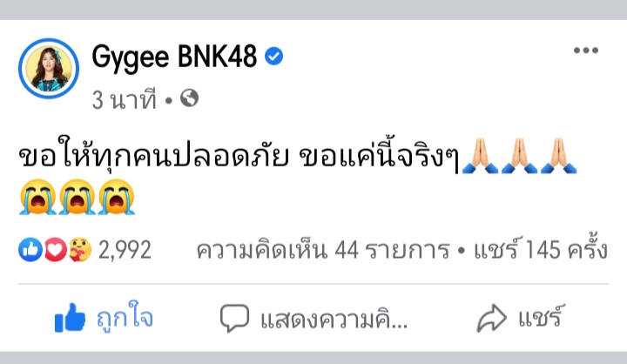Click the care hug reaction icon

79,250
